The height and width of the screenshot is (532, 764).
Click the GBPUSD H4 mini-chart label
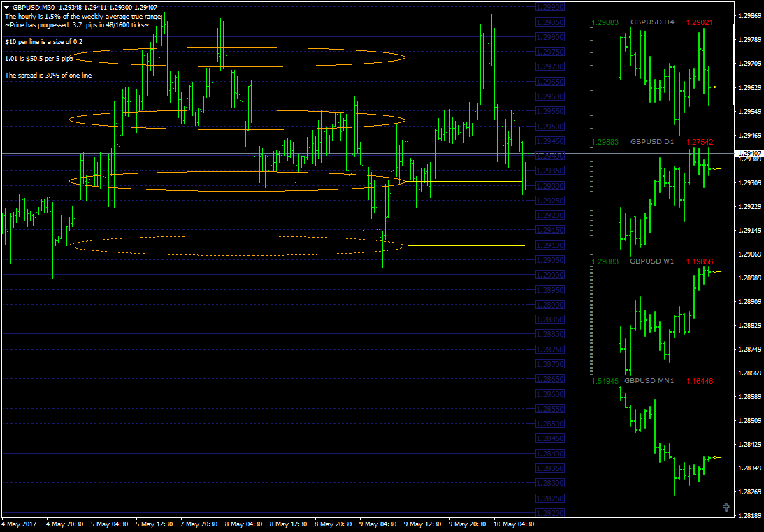point(652,22)
